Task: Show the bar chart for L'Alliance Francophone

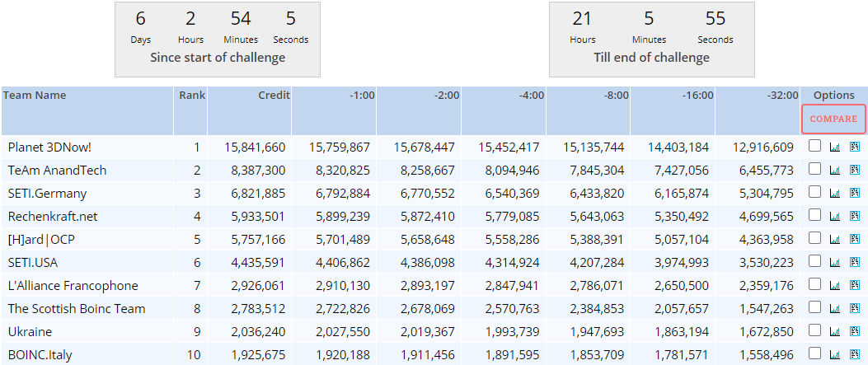Action: pos(834,285)
